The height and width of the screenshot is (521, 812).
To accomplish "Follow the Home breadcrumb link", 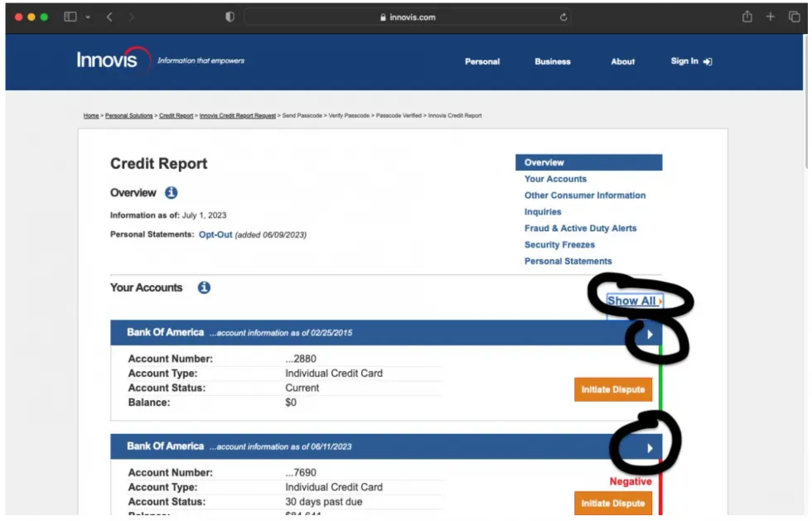I will (x=91, y=115).
